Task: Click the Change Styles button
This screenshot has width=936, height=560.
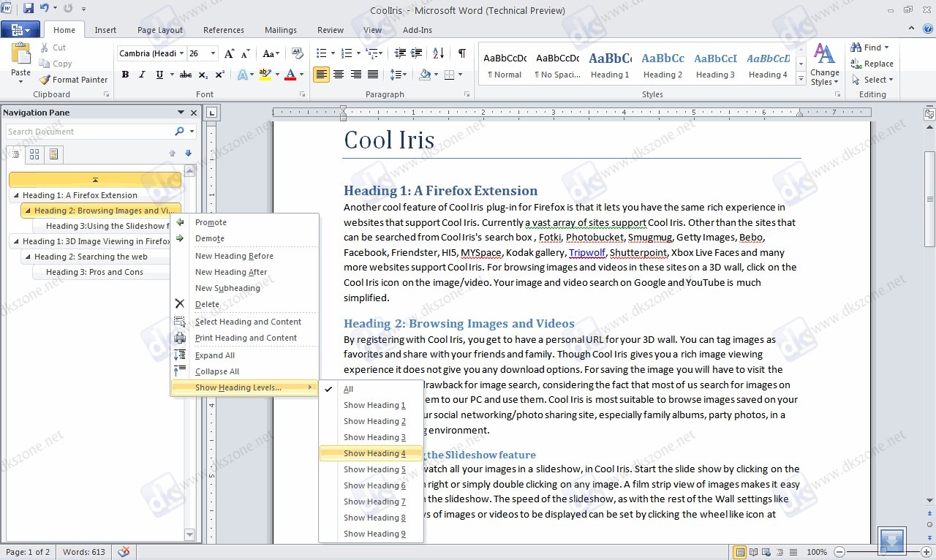Action: tap(824, 64)
